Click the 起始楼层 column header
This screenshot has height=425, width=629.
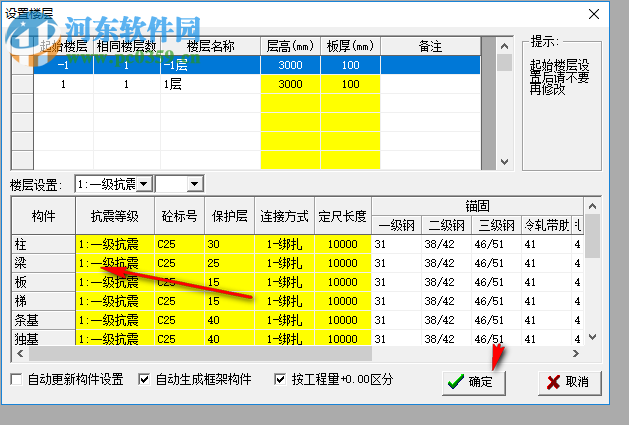click(x=63, y=46)
